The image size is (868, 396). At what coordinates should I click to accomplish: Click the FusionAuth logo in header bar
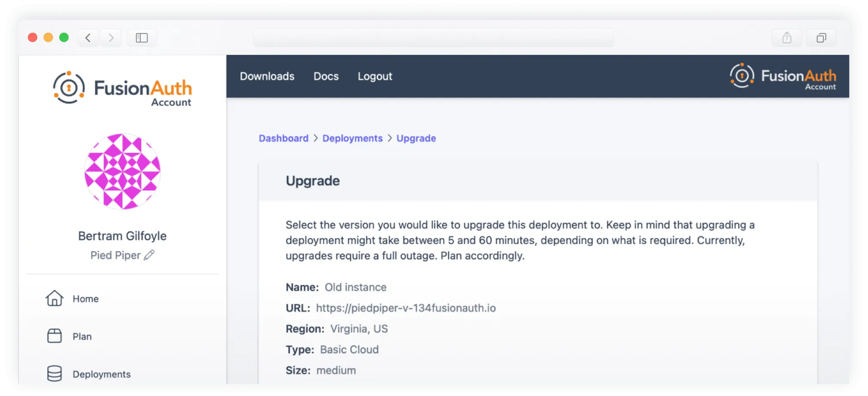tap(783, 76)
